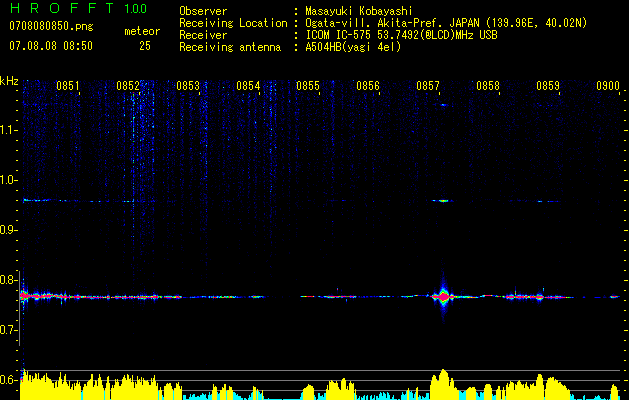Click the 0859 time marker
Image resolution: width=629 pixels, height=400 pixels.
tap(548, 85)
